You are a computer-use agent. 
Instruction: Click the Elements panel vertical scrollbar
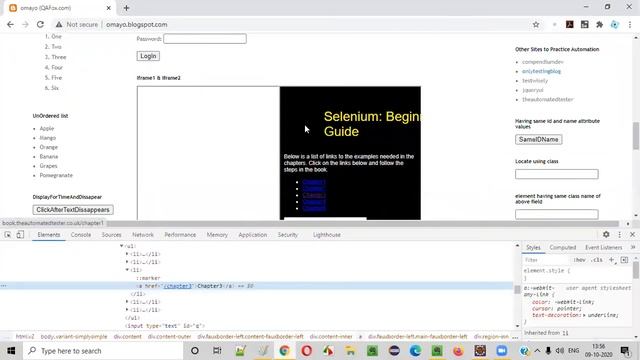pyautogui.click(x=517, y=289)
